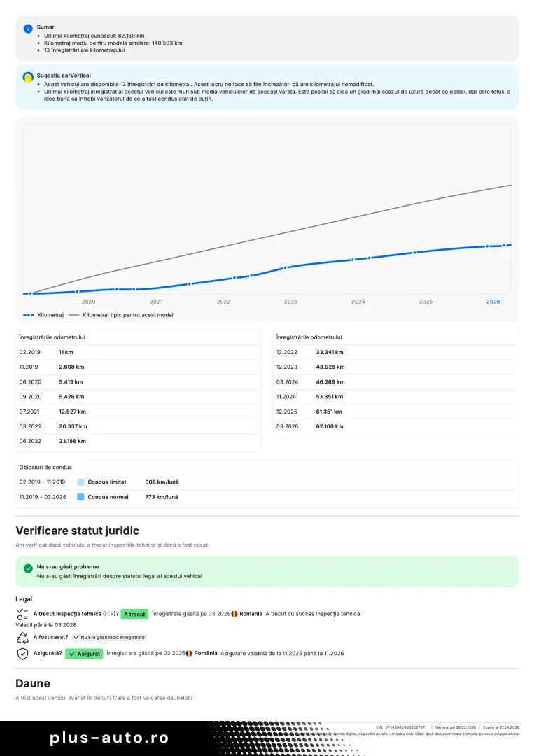This screenshot has width=534, height=756.
Task: Click the Romania flag in the insurance row
Action: pyautogui.click(x=189, y=653)
